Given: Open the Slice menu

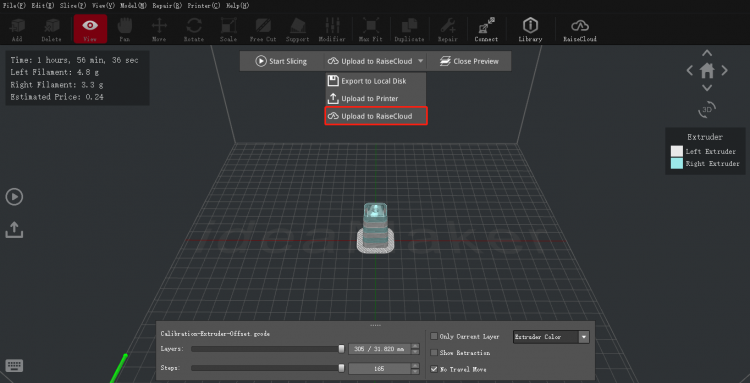Looking at the screenshot, I should [x=73, y=6].
